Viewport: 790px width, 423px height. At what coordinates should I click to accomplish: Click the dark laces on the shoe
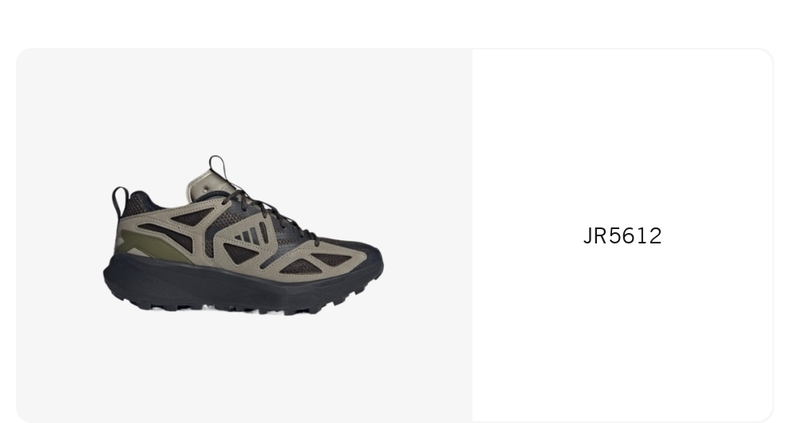click(x=270, y=214)
